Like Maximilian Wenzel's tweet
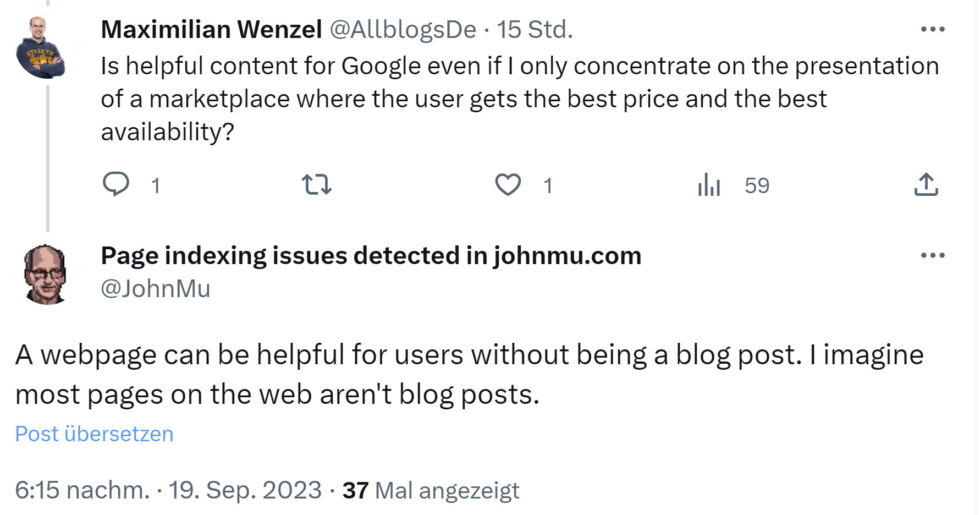This screenshot has height=515, width=980. [508, 185]
